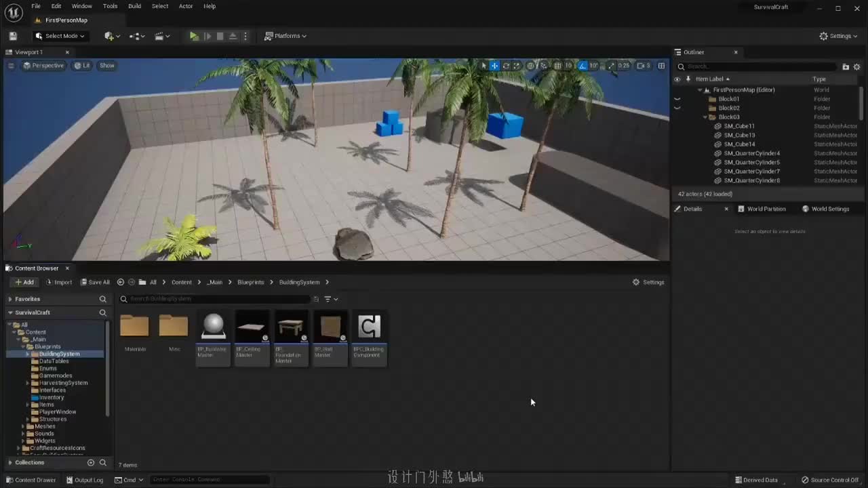
Task: Open the File menu
Action: [x=36, y=6]
